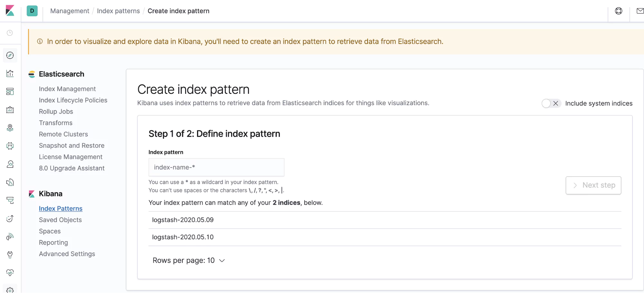Open the newsfeed mail icon
This screenshot has height=293, width=644.
[x=640, y=11]
